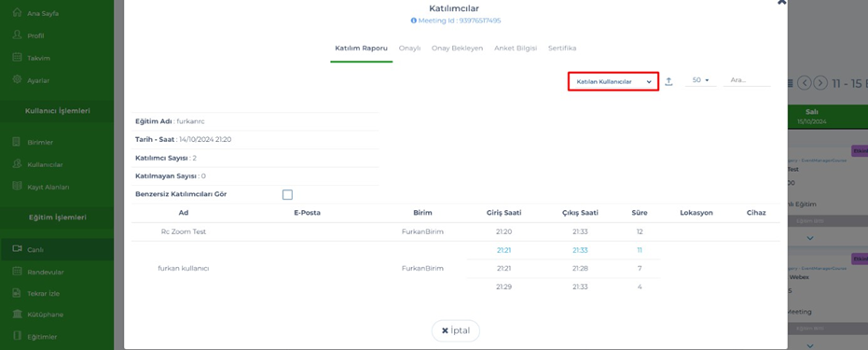Switch to Onay Bekleyen tab

point(457,49)
